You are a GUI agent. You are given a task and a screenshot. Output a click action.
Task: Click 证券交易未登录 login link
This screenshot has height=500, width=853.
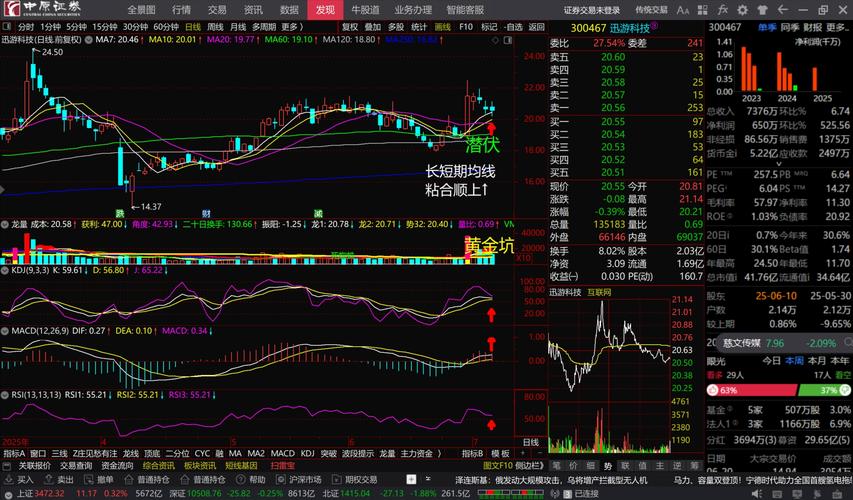tap(591, 10)
